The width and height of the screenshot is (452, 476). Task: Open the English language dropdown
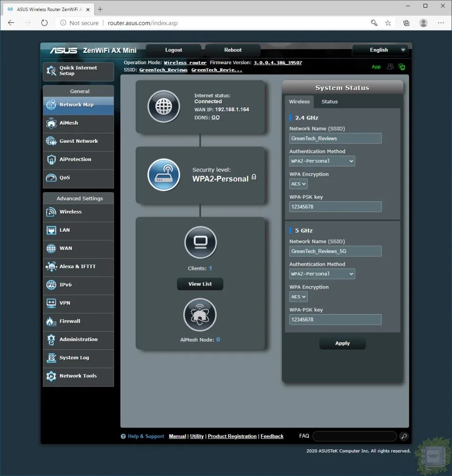coord(381,50)
